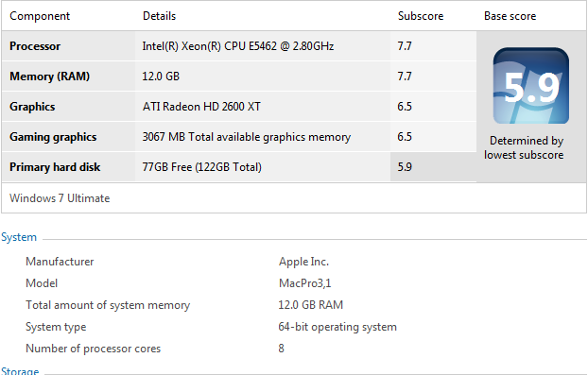588x375 pixels.
Task: Click the ATI Radeon HD 2600 XT text
Action: coord(201,107)
